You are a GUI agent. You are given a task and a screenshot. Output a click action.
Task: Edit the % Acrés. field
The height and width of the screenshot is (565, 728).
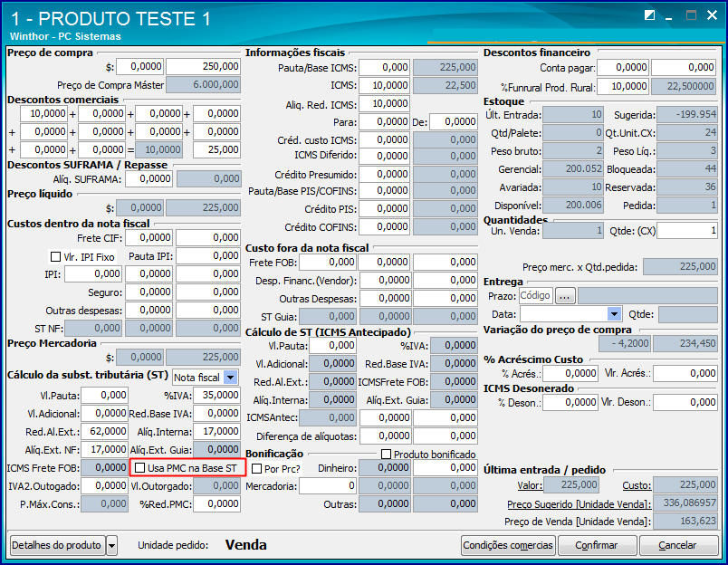pyautogui.click(x=570, y=373)
